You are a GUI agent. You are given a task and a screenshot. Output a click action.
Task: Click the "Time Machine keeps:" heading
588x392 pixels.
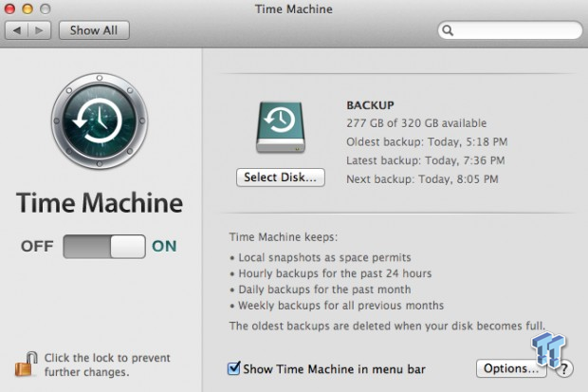(284, 237)
